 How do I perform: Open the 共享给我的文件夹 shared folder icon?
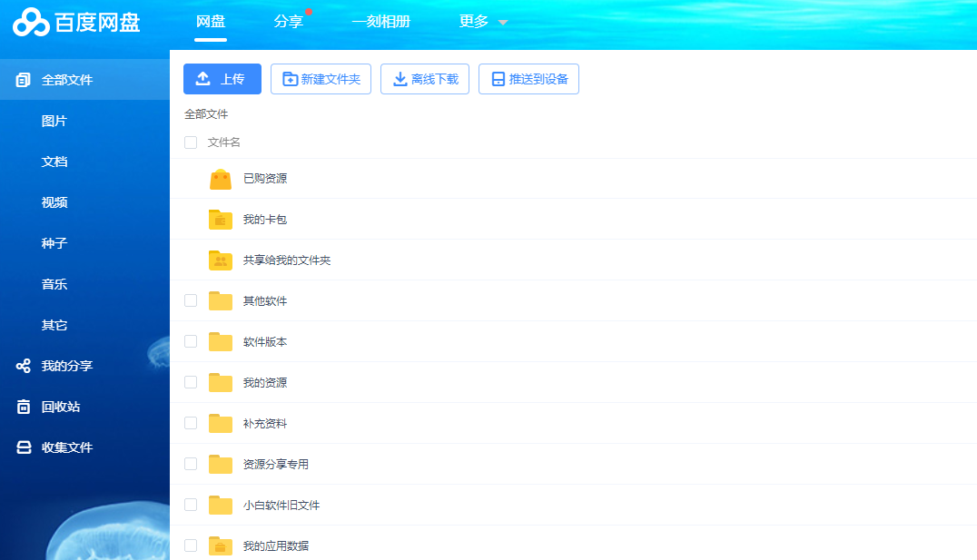[221, 260]
